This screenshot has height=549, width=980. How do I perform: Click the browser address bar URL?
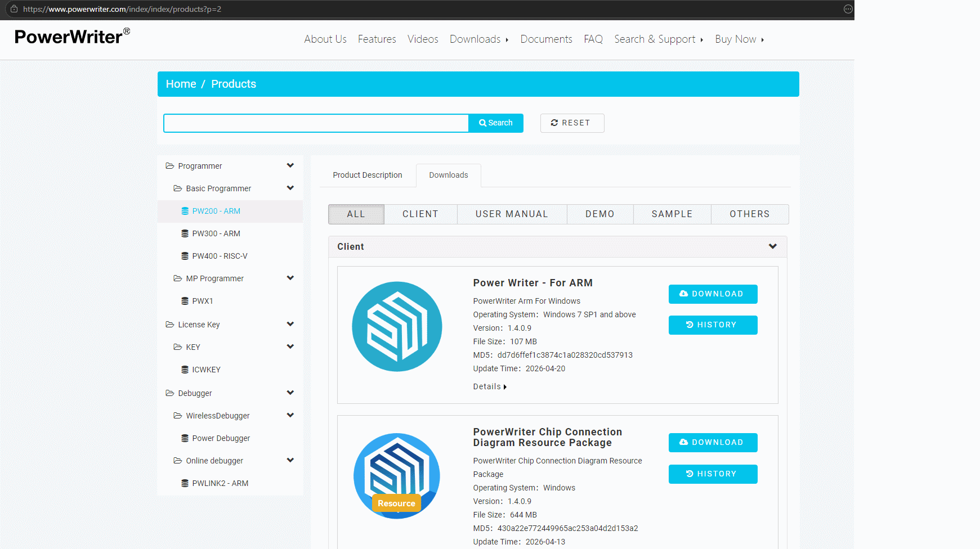(x=122, y=9)
